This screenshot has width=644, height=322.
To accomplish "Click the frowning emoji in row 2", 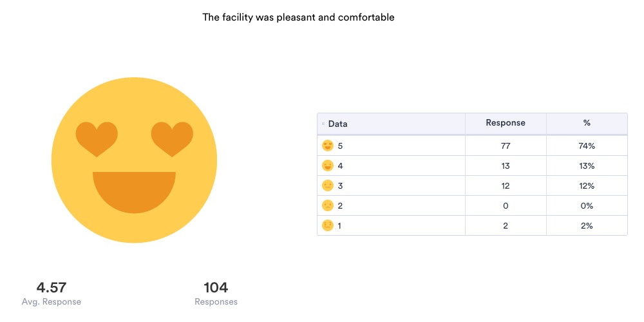I will point(328,206).
